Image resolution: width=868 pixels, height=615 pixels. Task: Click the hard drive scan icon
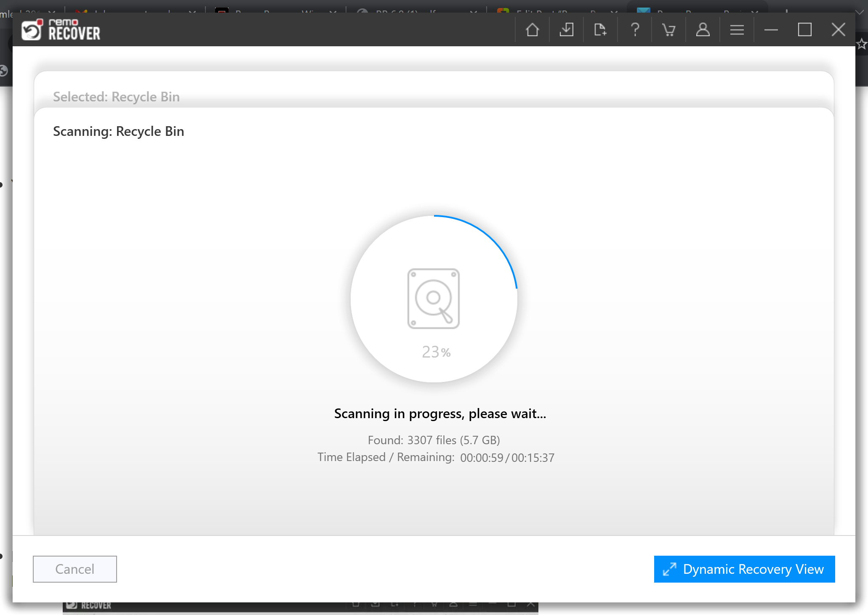[434, 299]
